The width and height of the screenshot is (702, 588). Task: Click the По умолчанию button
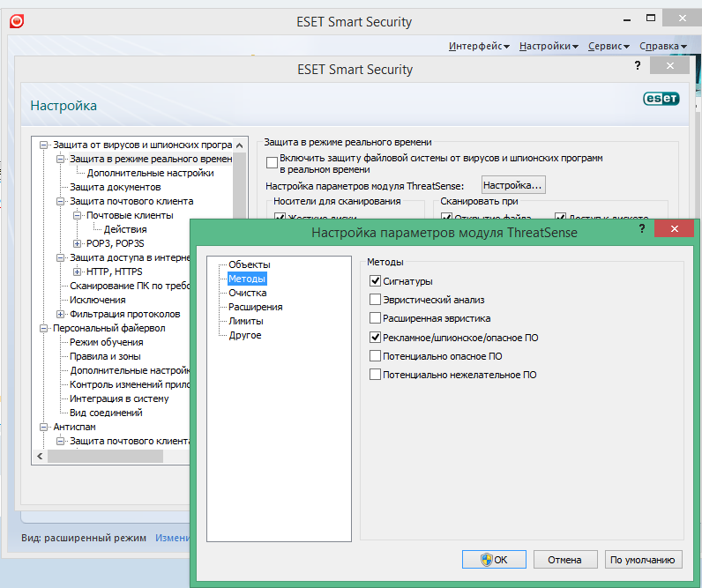click(x=643, y=560)
